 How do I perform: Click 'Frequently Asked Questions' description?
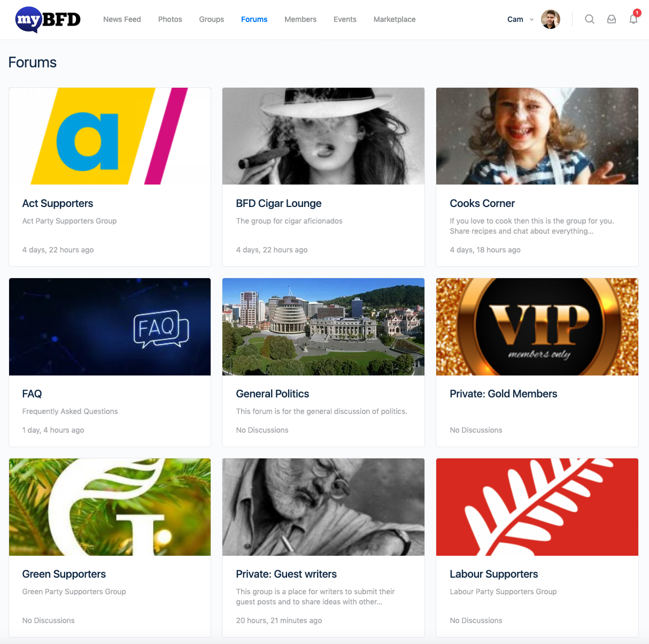(x=70, y=411)
